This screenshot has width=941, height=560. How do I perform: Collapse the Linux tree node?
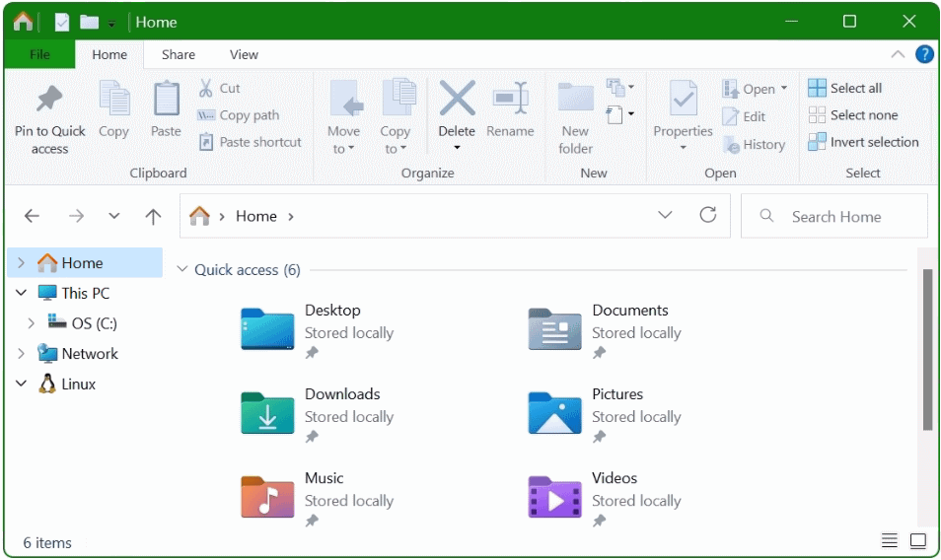tap(21, 384)
